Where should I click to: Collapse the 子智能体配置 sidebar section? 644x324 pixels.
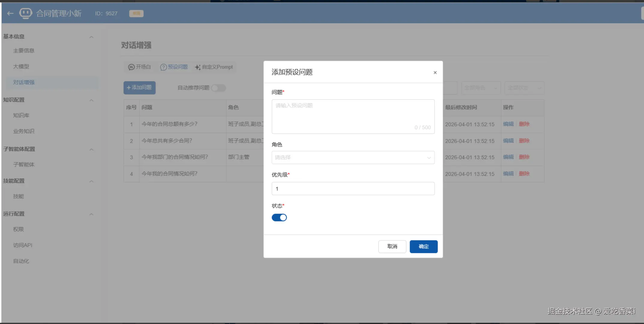pos(91,149)
